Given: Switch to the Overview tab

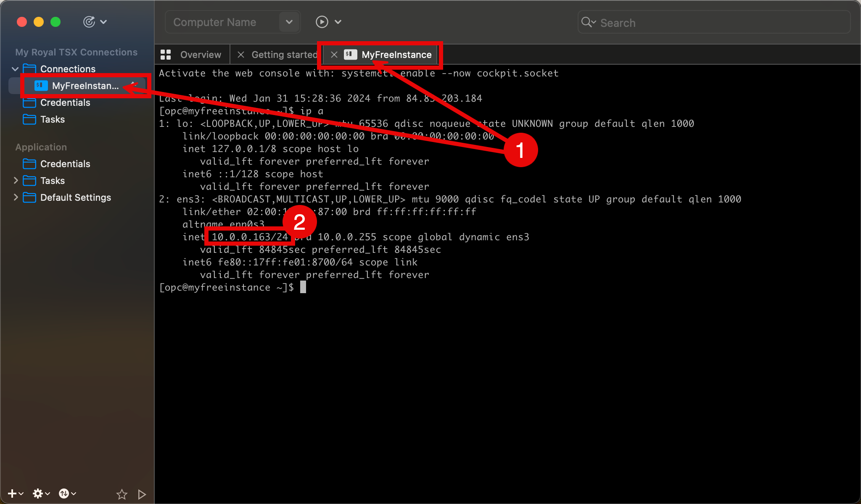Looking at the screenshot, I should pyautogui.click(x=200, y=55).
